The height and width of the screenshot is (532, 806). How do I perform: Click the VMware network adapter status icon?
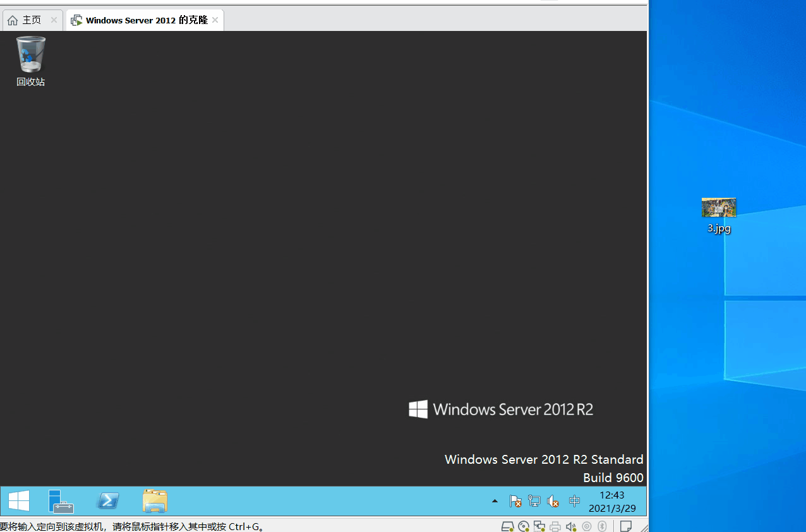539,526
